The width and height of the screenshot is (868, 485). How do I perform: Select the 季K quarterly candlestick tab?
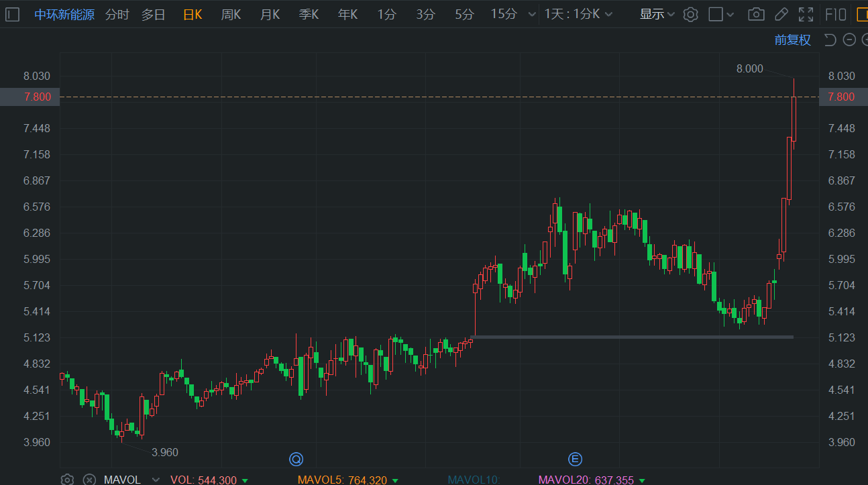[x=309, y=14]
